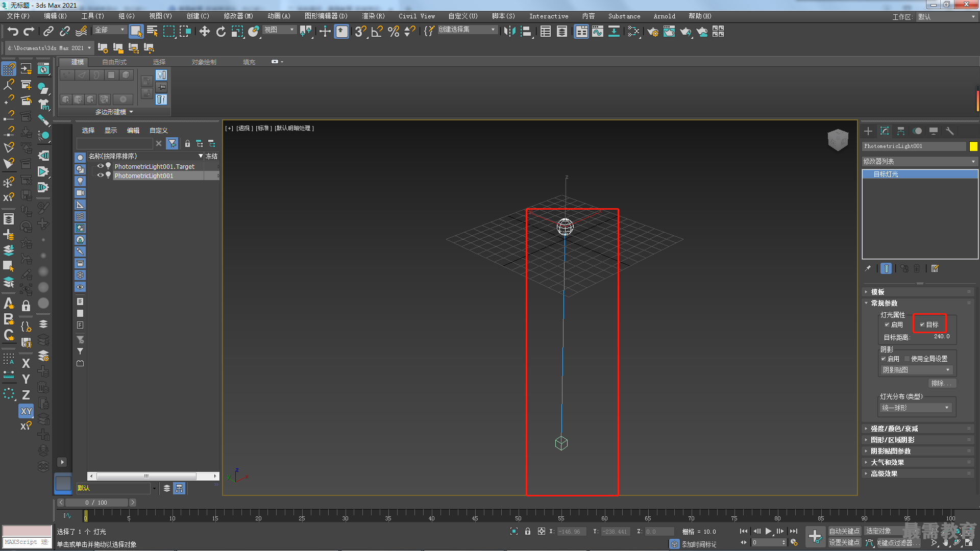Click 添加时间标记 in status bar
980x551 pixels.
699,544
